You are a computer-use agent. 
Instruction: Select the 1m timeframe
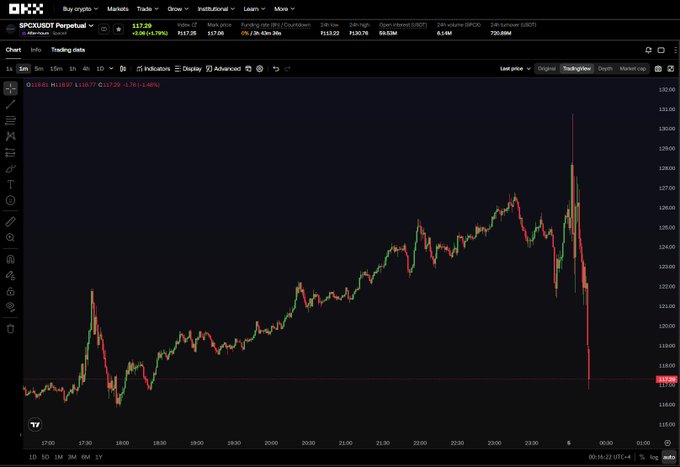23,69
